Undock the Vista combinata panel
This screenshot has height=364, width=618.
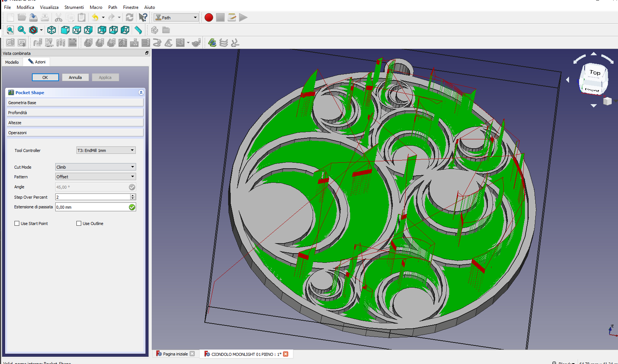click(147, 53)
